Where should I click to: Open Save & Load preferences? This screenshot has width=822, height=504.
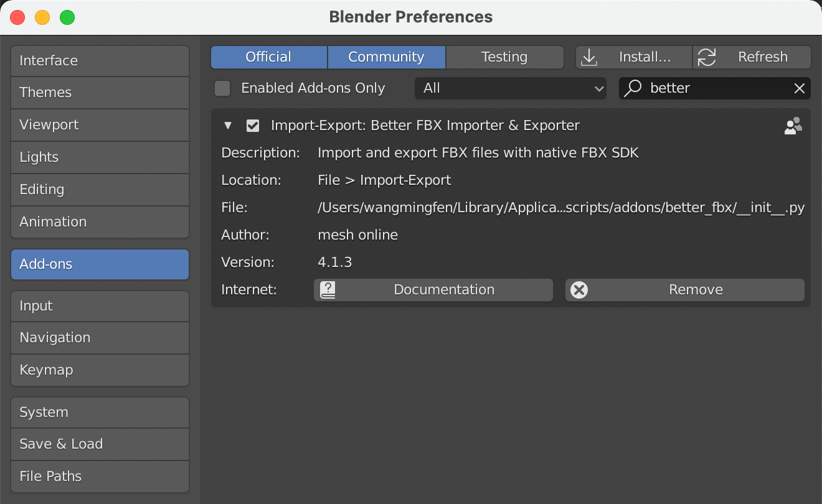coord(100,444)
